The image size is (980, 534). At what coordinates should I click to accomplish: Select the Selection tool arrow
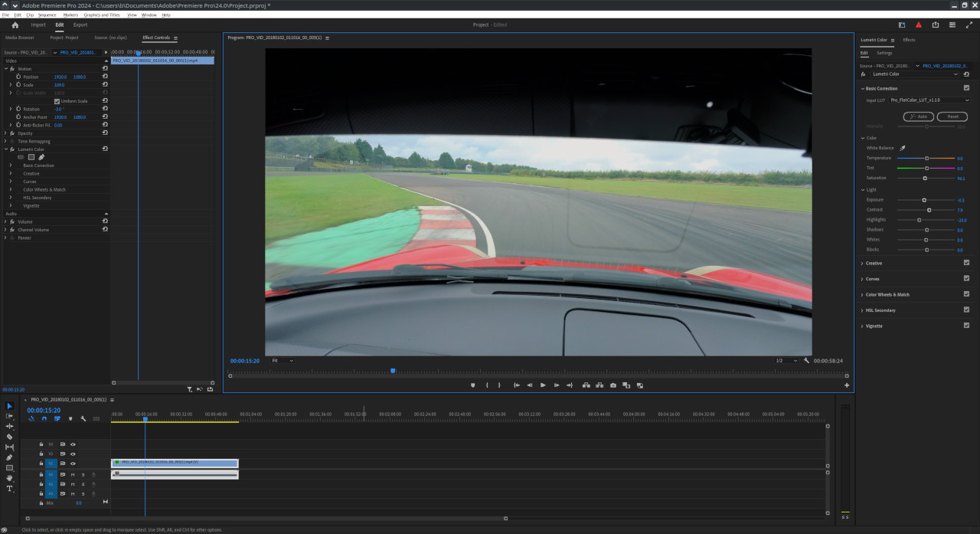click(x=10, y=406)
